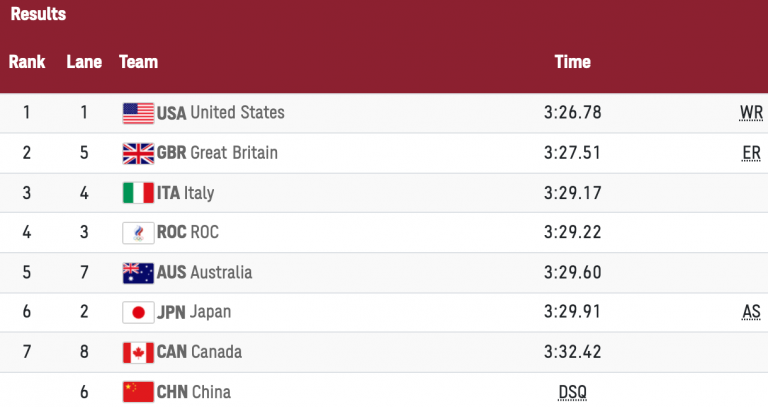This screenshot has height=407, width=768.
Task: Click the Results heading
Action: (38, 14)
